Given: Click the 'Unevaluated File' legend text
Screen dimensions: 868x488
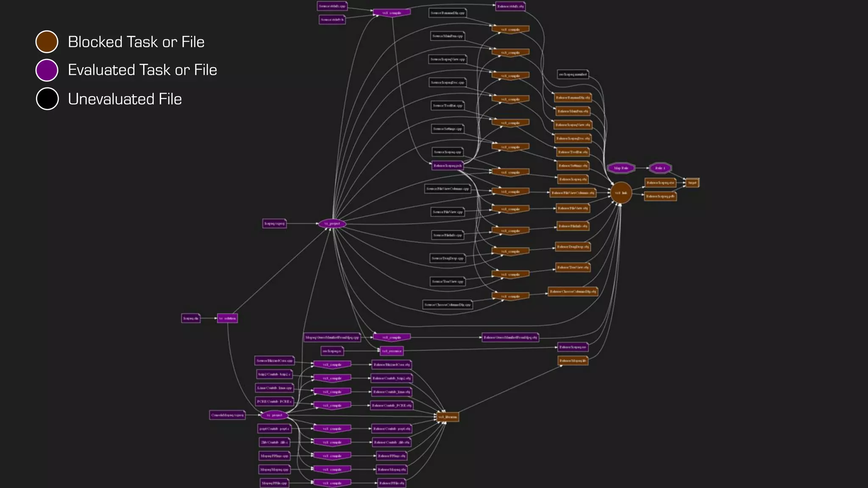Looking at the screenshot, I should coord(125,99).
